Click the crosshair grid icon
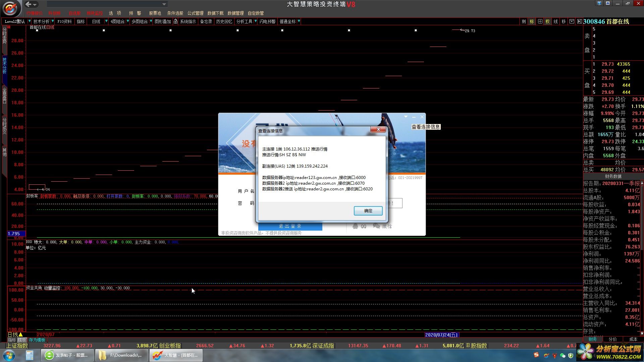 (x=540, y=21)
